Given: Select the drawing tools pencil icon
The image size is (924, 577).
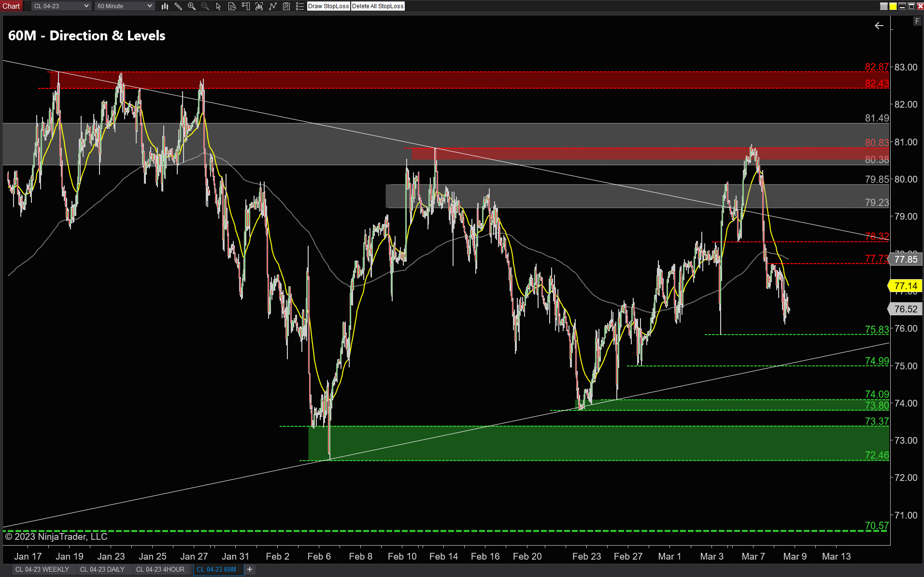Looking at the screenshot, I should 178,6.
